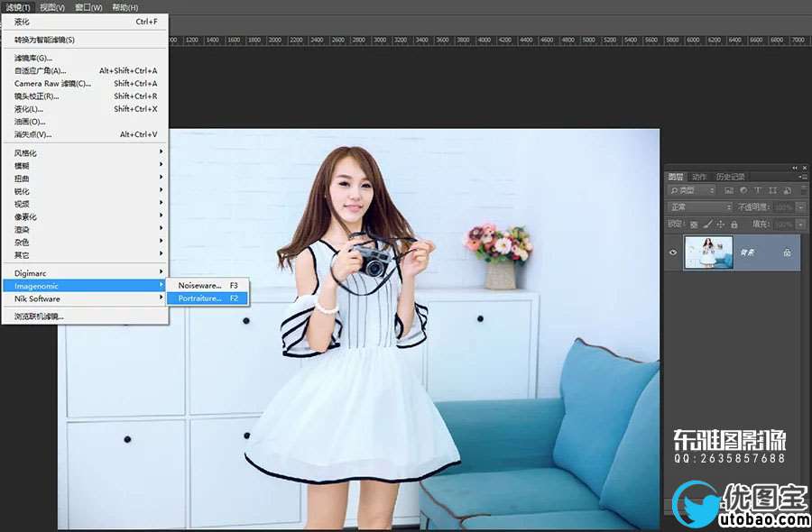Click lock position move icon

pyautogui.click(x=720, y=225)
